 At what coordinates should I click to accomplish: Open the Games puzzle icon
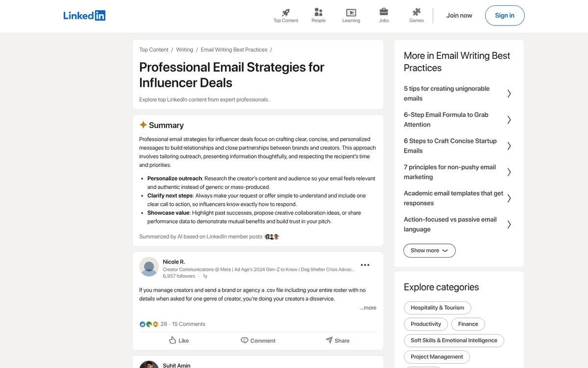416,12
